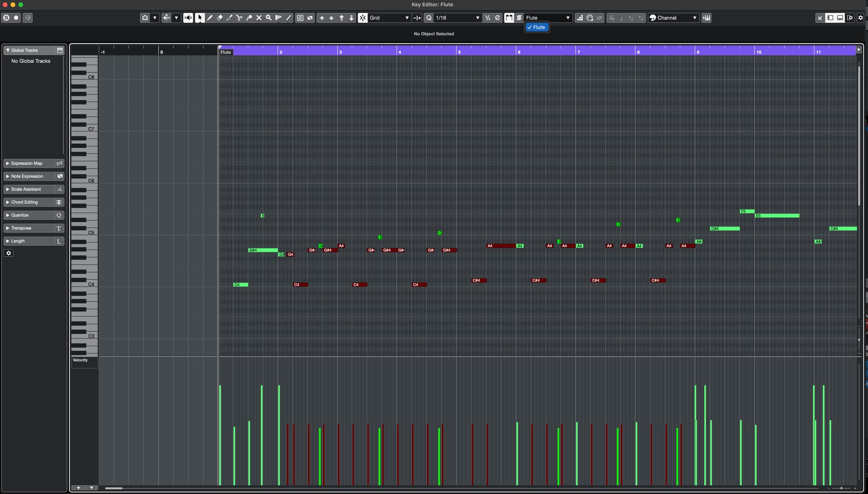The height and width of the screenshot is (494, 868).
Task: Select the Draw tool in the toolbar
Action: [210, 18]
